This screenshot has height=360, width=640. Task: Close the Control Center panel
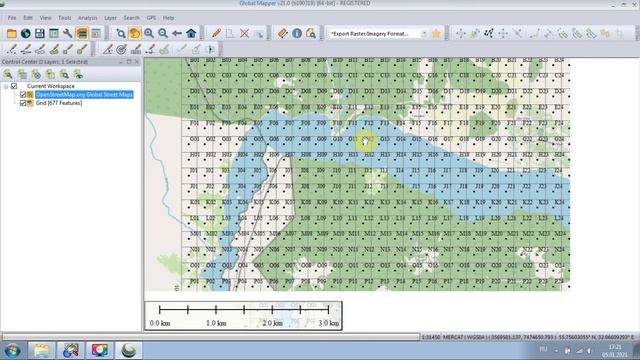137,62
